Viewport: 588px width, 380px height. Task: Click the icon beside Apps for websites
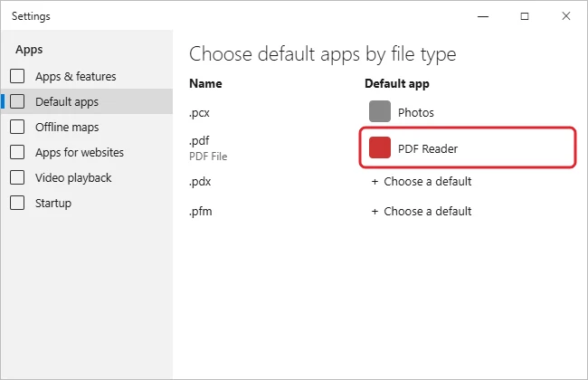[x=17, y=152]
